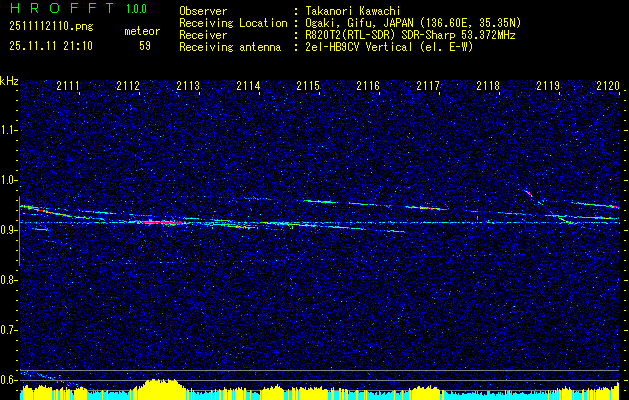Click time marker 2115

[308, 86]
